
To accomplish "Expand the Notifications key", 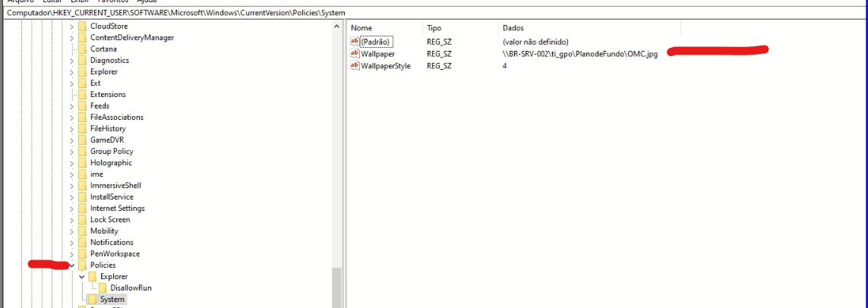I will [x=72, y=242].
